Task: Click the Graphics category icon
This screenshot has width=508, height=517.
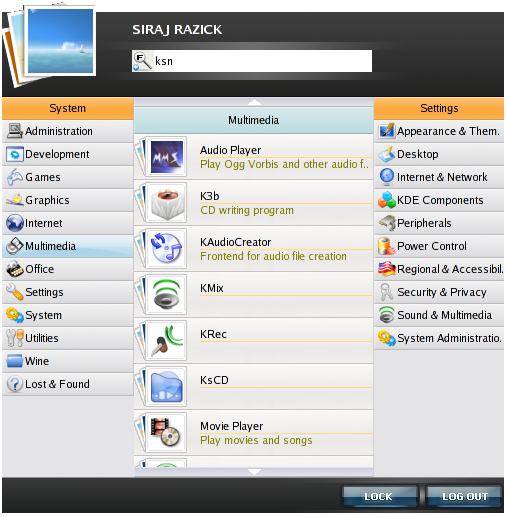Action: [x=15, y=200]
